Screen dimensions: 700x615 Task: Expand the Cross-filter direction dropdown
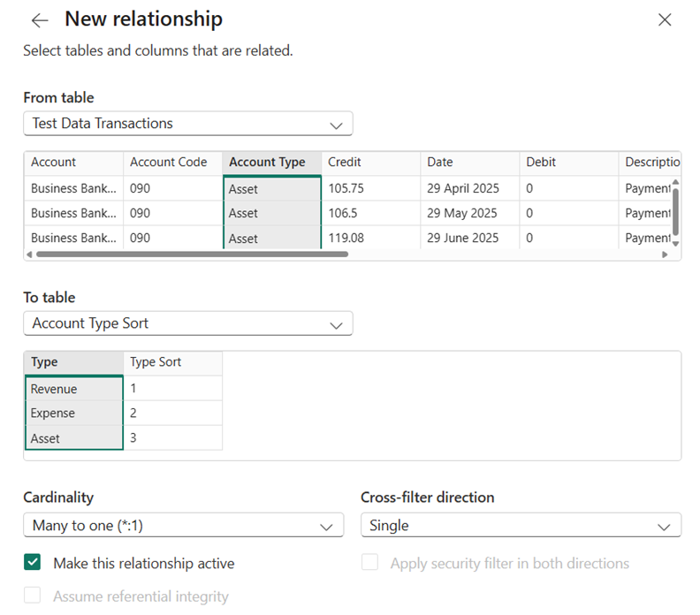[x=521, y=525]
